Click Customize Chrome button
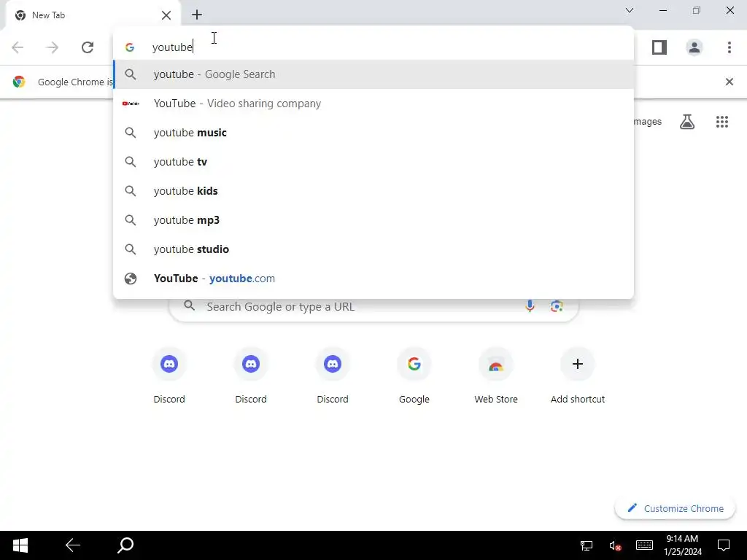The width and height of the screenshot is (747, 560). click(675, 508)
